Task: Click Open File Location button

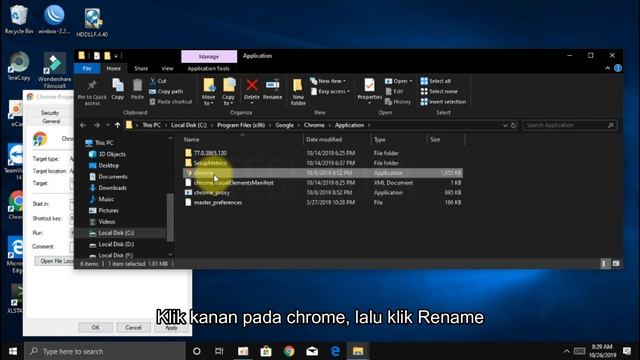Action: (54, 261)
